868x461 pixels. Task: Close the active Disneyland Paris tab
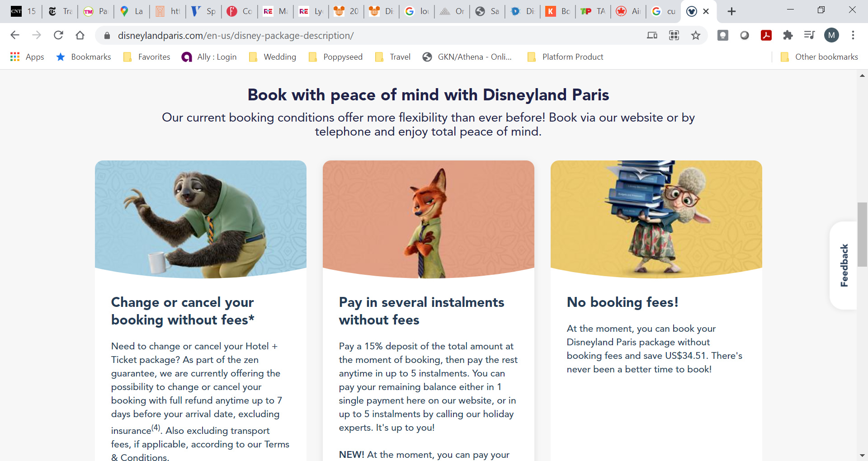706,11
